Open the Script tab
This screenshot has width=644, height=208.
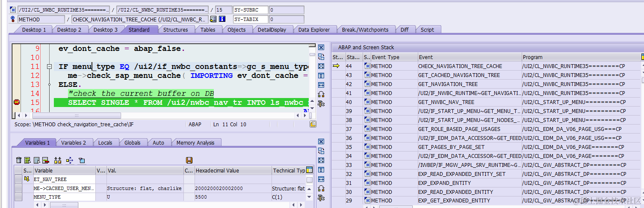[427, 30]
